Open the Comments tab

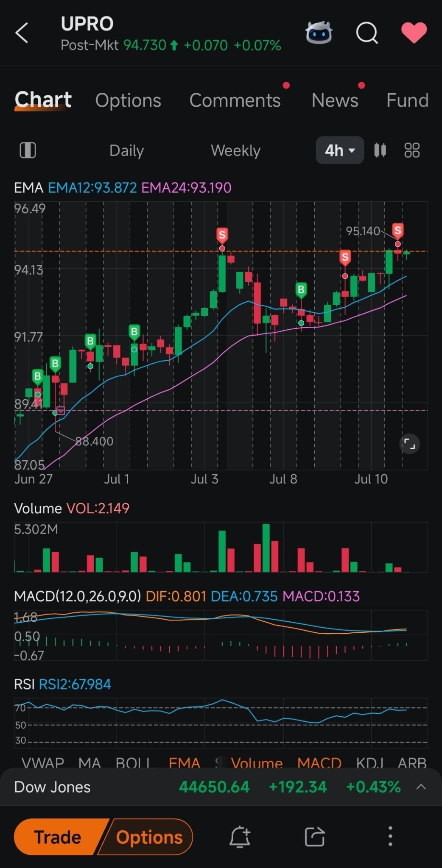tap(235, 100)
